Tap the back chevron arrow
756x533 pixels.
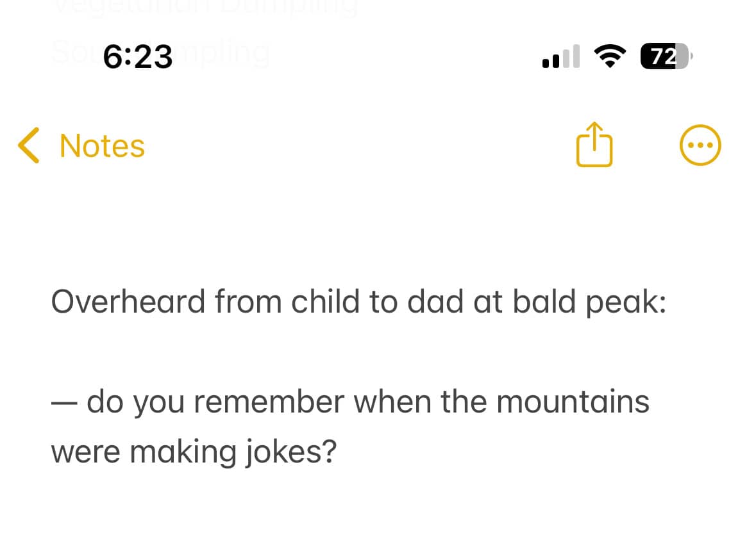(x=28, y=145)
